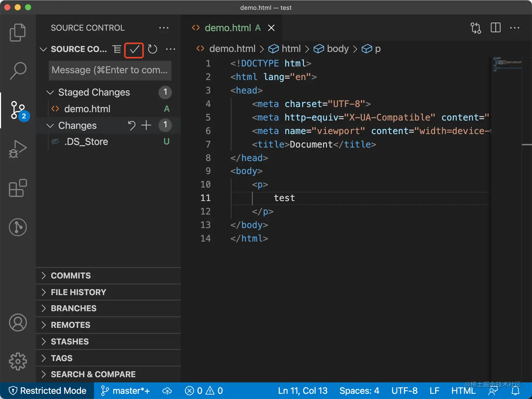Image resolution: width=532 pixels, height=399 pixels.
Task: Change indentation via Spaces: 4
Action: pyautogui.click(x=359, y=391)
